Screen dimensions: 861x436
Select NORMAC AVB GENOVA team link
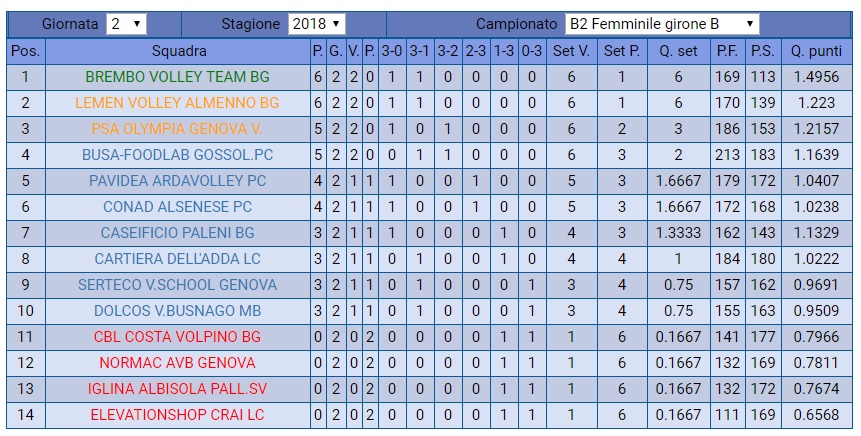[x=177, y=363]
